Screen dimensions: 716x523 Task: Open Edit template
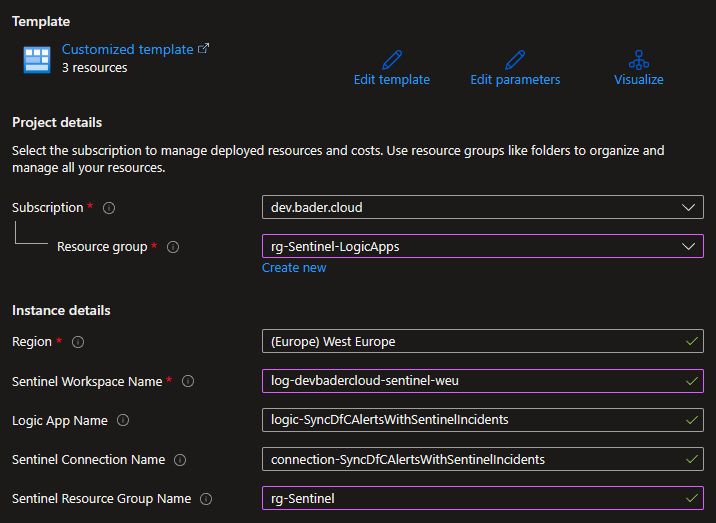(392, 79)
